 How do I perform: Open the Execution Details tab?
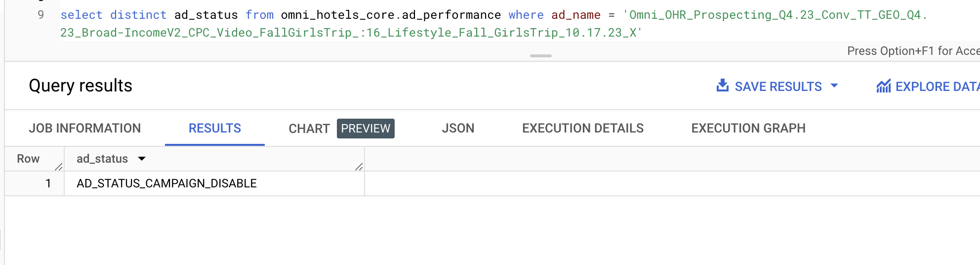point(583,129)
